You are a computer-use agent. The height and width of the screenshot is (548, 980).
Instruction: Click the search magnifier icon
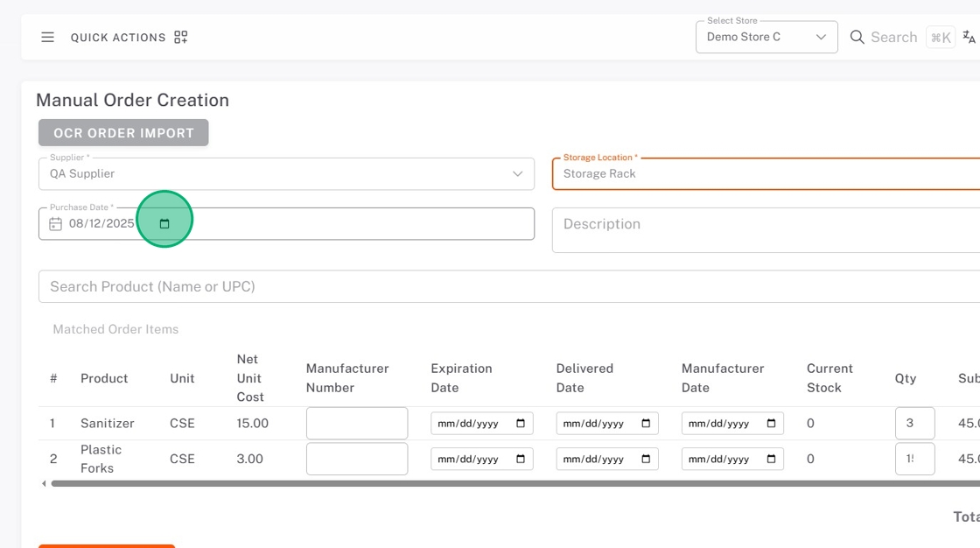(x=857, y=37)
